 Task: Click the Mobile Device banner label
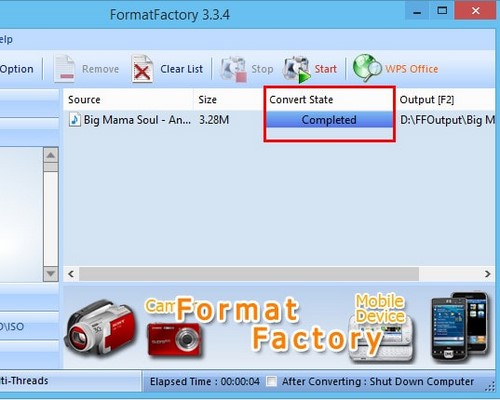click(x=380, y=309)
